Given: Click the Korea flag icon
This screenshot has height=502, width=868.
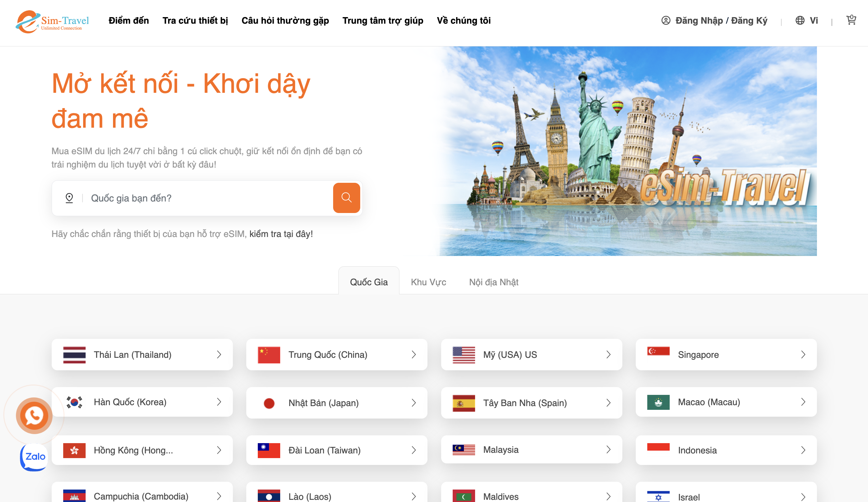Looking at the screenshot, I should point(74,402).
